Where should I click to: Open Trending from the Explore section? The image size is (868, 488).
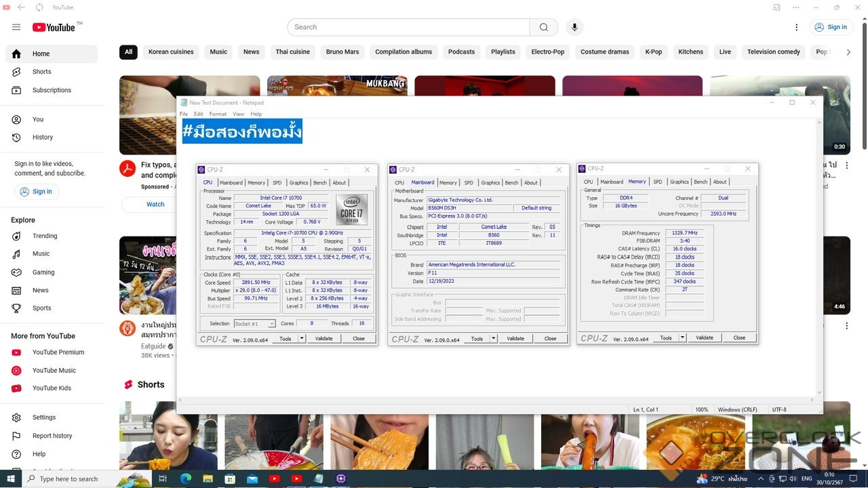click(45, 236)
